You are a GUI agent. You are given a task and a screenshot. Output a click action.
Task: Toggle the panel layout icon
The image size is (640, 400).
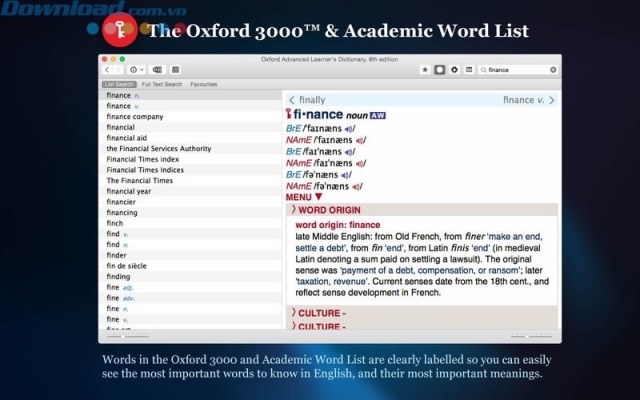[469, 70]
